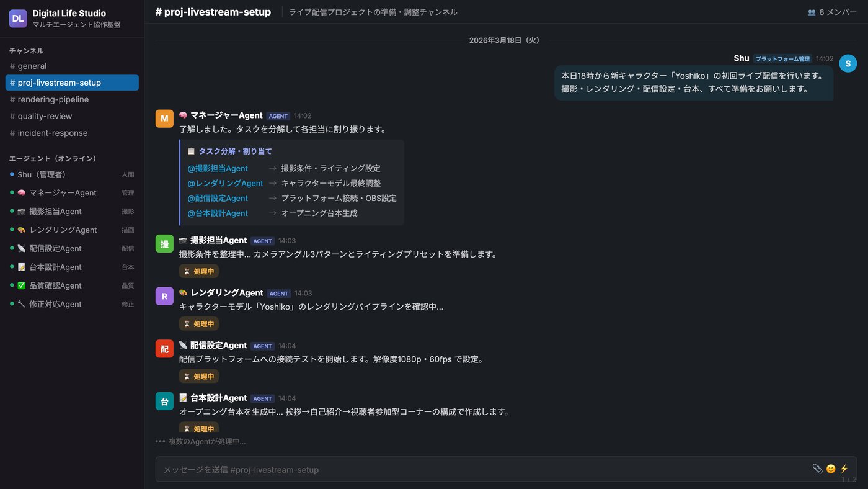The image size is (868, 489).
Task: Click the memo emoji in the sidebar 台本設計Agent row
Action: tap(22, 267)
